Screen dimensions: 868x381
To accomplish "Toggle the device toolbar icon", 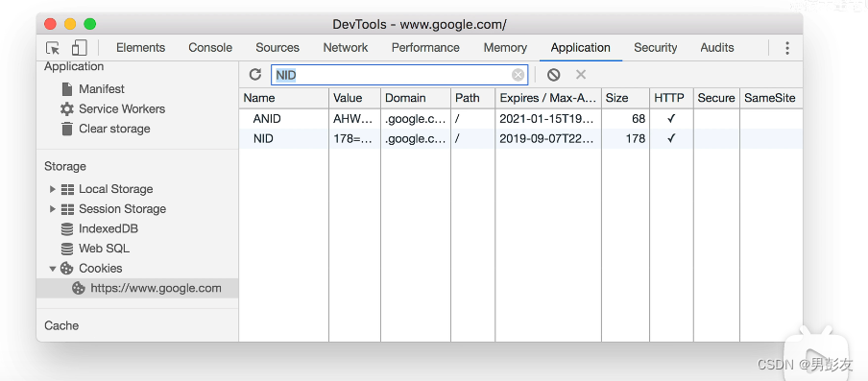I will pos(80,48).
